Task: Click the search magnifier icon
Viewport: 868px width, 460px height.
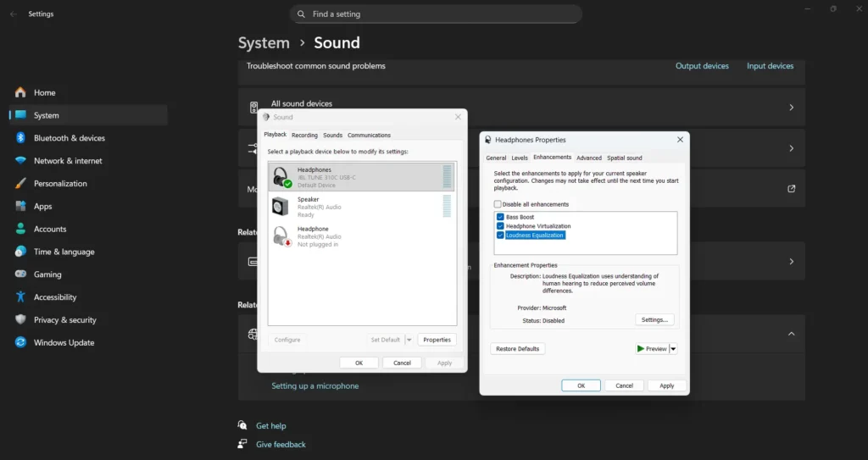Action: click(x=301, y=14)
